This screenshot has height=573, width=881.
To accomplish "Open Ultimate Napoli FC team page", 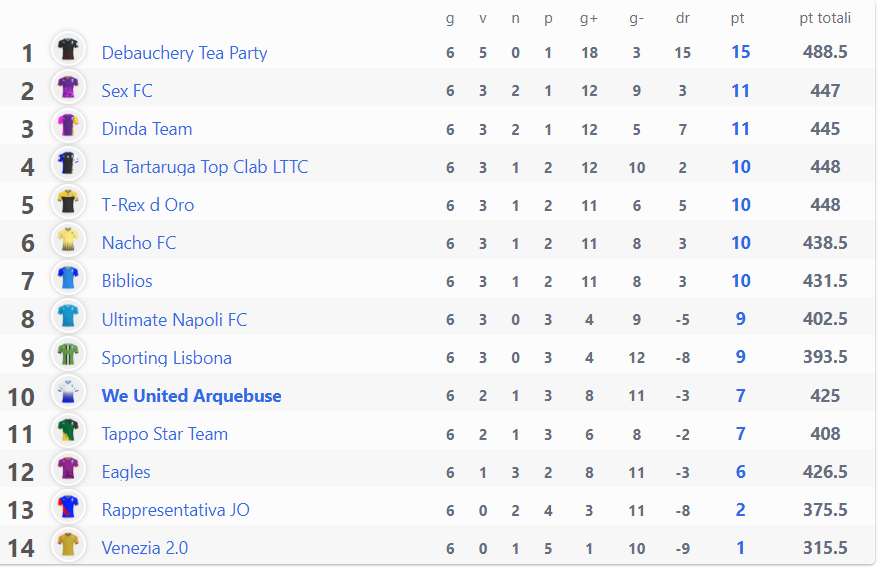I will point(174,320).
